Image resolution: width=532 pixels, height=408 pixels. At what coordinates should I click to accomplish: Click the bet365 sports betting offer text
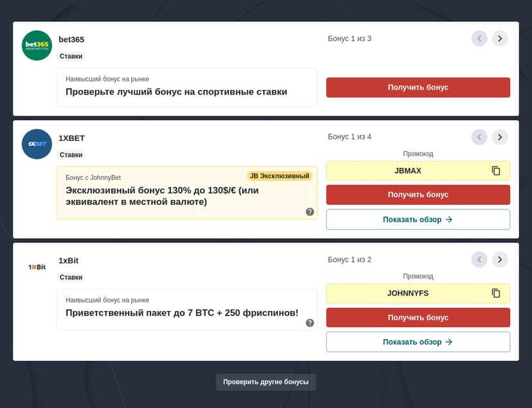click(176, 92)
